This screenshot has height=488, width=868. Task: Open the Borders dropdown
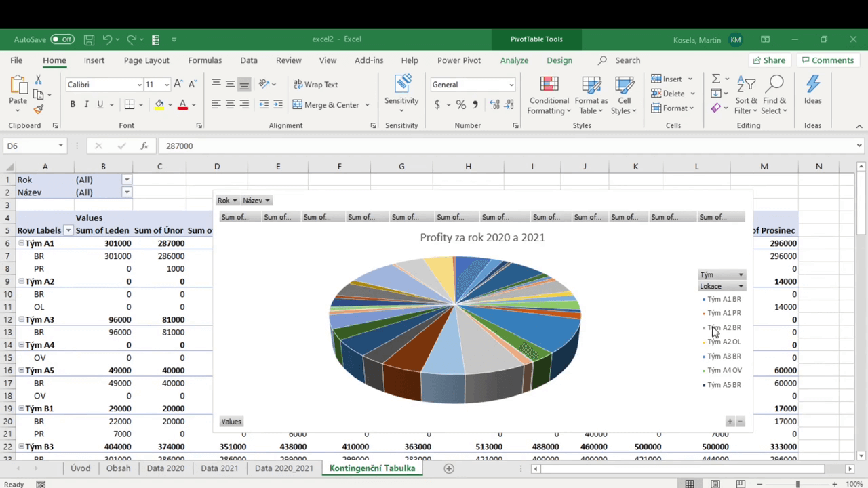[142, 105]
